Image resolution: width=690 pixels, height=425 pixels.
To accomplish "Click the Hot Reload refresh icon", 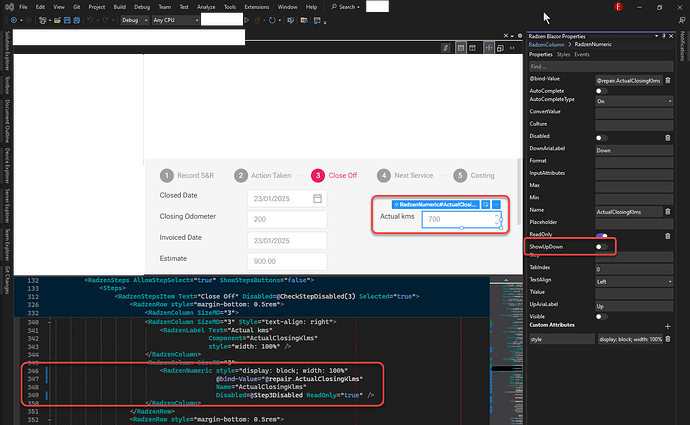I will tap(272, 20).
